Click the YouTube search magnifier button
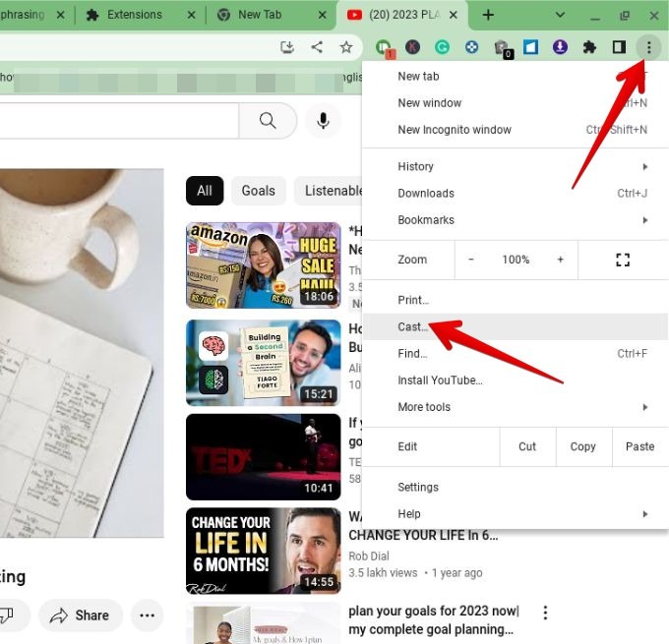 pos(268,120)
